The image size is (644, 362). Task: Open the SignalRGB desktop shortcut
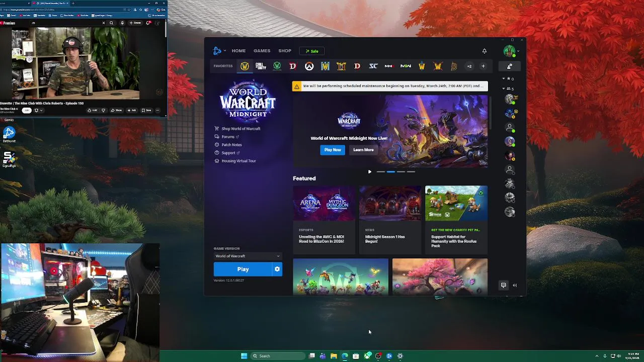click(9, 159)
